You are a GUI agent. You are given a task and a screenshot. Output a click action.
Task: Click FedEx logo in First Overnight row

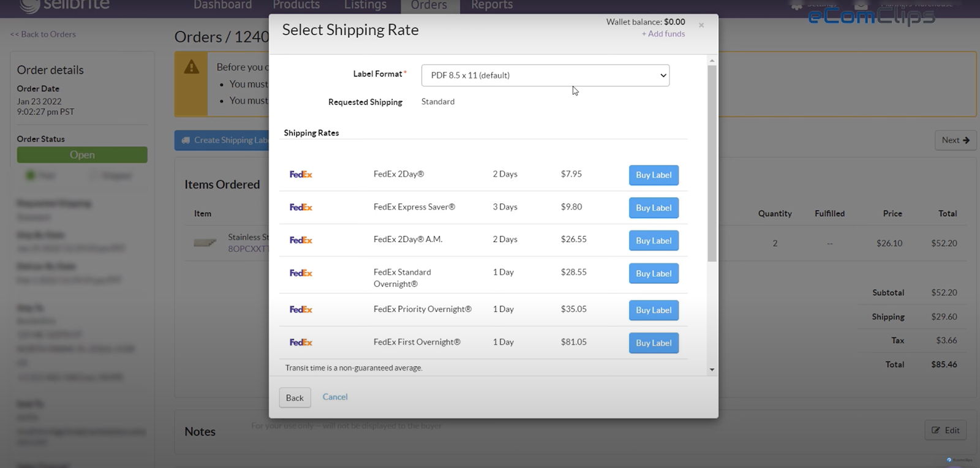click(x=301, y=342)
